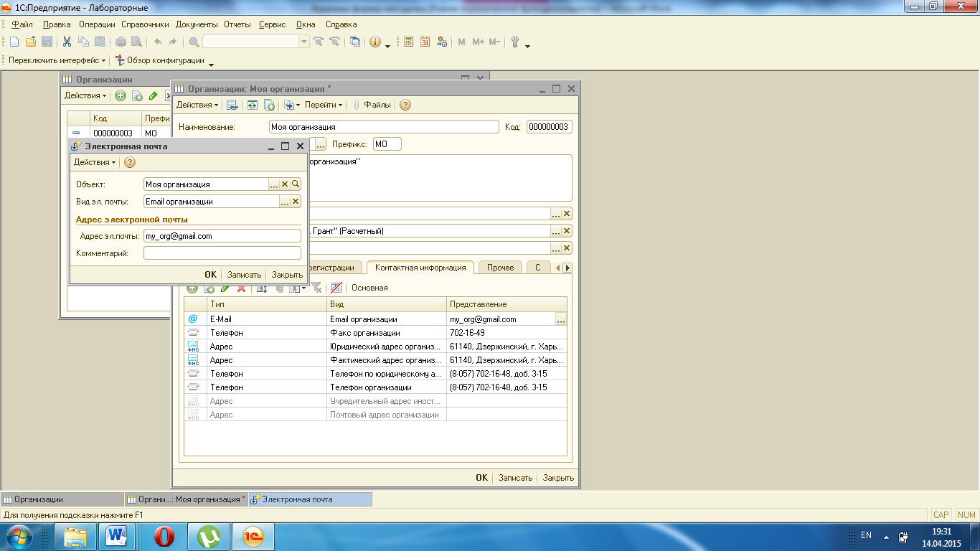Open the Отчеты menu
The height and width of the screenshot is (551, 980).
(237, 24)
